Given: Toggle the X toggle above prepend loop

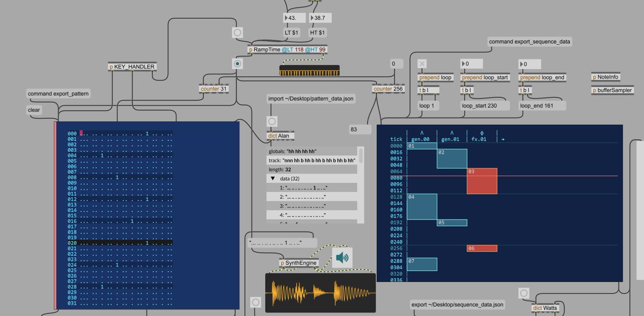Looking at the screenshot, I should tap(422, 64).
